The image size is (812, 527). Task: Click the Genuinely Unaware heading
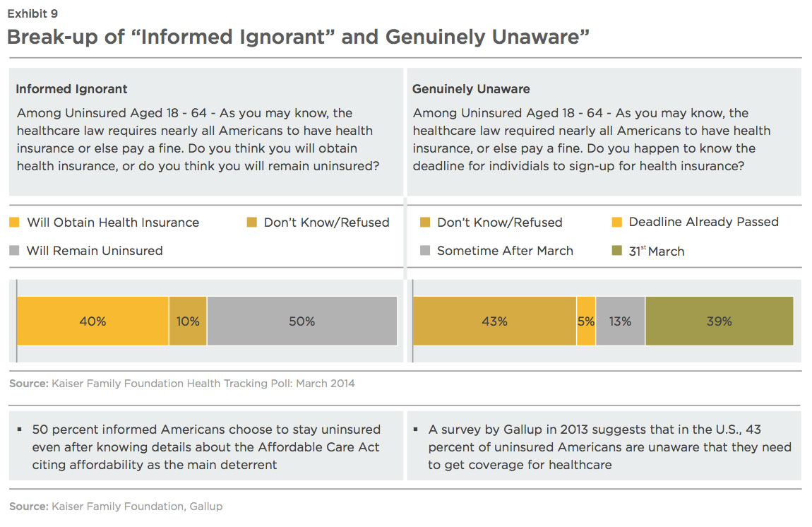(x=471, y=89)
